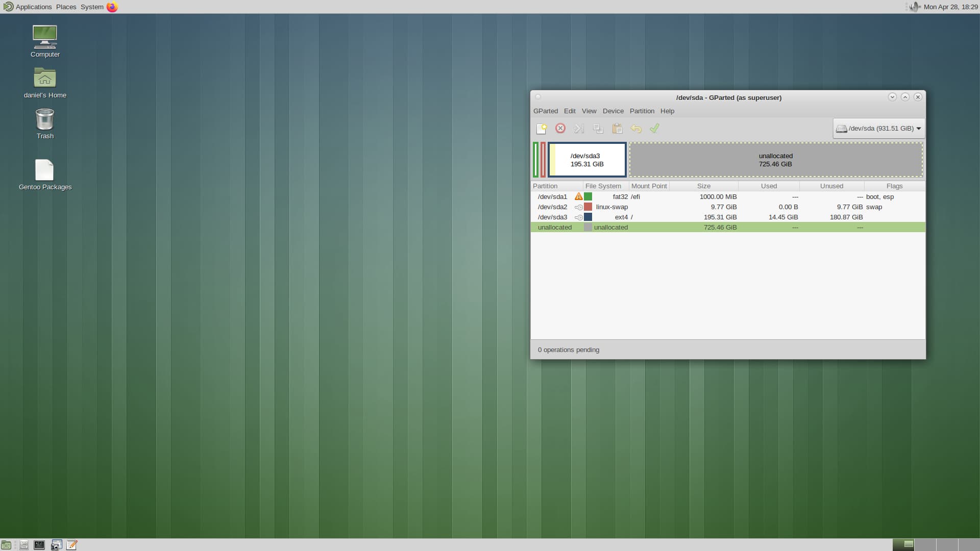Sort by the File System column header

(606, 186)
